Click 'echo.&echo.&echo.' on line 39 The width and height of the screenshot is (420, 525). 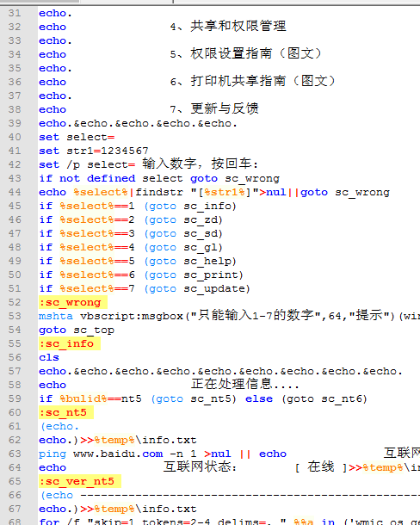click(139, 124)
